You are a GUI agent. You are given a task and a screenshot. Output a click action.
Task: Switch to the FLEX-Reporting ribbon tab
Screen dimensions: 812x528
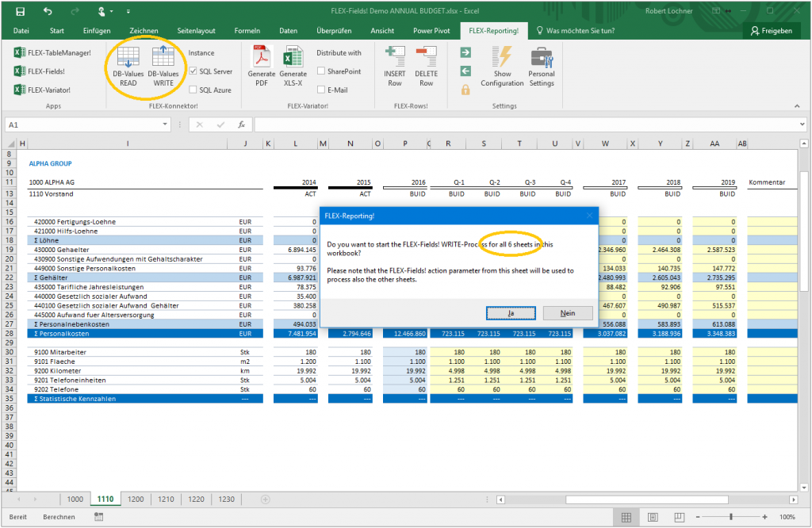(492, 30)
